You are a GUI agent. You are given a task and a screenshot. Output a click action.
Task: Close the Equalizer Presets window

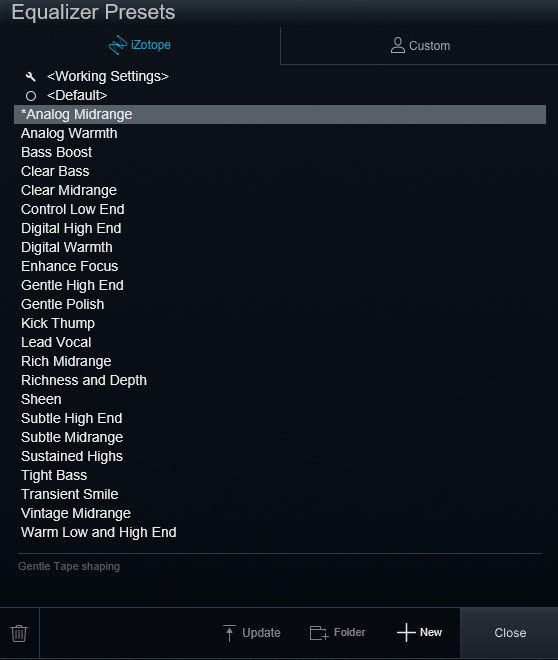click(x=510, y=633)
